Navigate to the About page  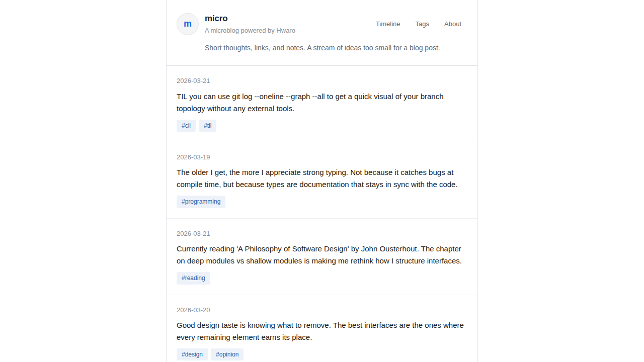(x=453, y=24)
